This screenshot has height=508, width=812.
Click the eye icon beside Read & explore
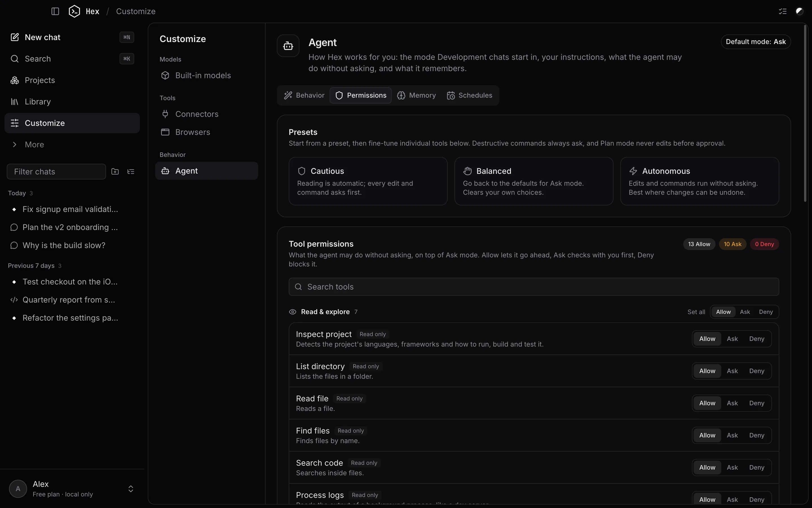pyautogui.click(x=293, y=312)
